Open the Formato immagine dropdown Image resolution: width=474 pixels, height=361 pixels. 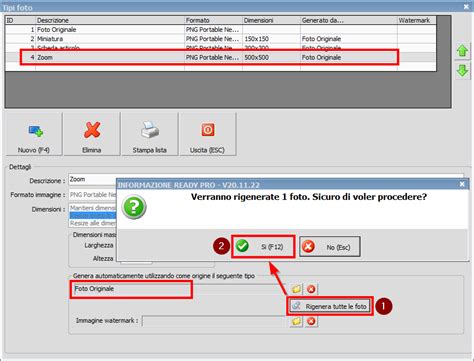(x=92, y=195)
